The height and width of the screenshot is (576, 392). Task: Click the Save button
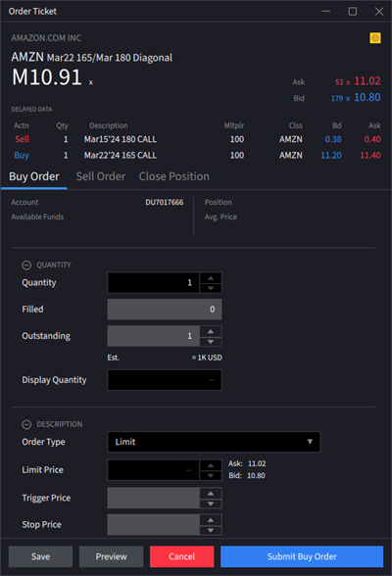coord(40,556)
